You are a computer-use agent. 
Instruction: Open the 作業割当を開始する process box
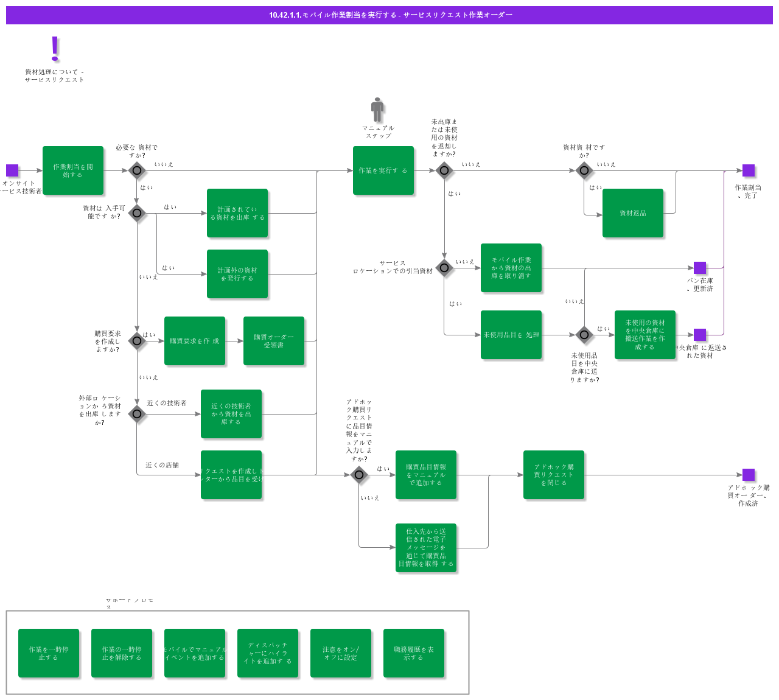[73, 170]
